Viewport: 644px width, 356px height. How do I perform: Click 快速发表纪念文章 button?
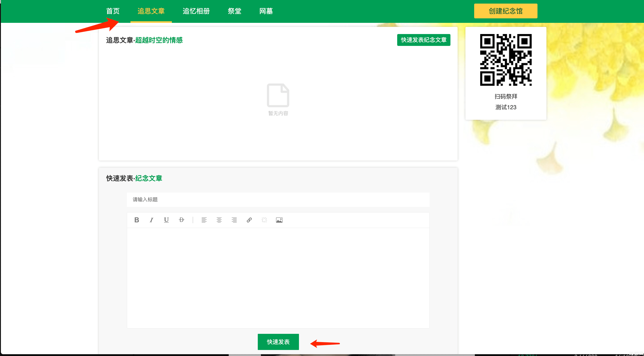(x=424, y=40)
